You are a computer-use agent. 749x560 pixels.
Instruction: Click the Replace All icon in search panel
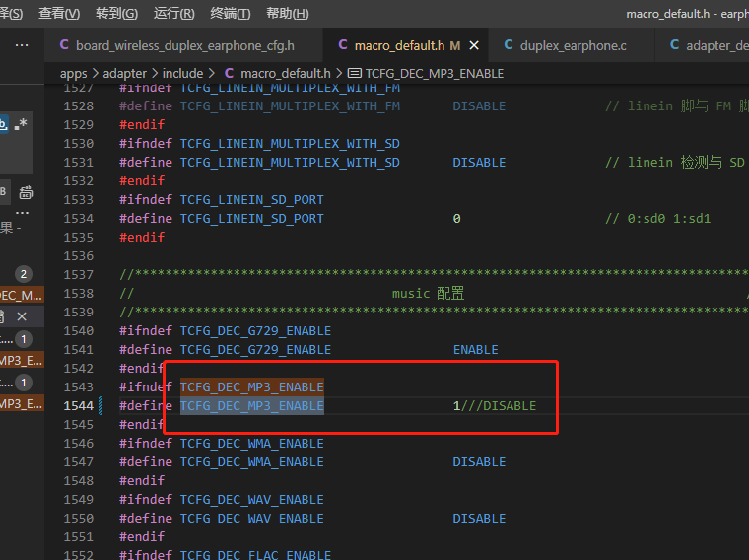click(26, 192)
